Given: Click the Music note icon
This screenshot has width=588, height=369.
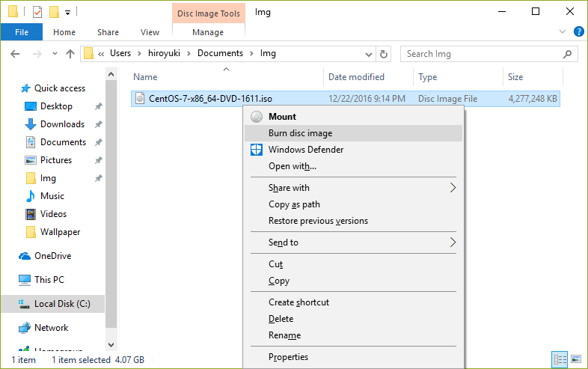Looking at the screenshot, I should [x=31, y=196].
